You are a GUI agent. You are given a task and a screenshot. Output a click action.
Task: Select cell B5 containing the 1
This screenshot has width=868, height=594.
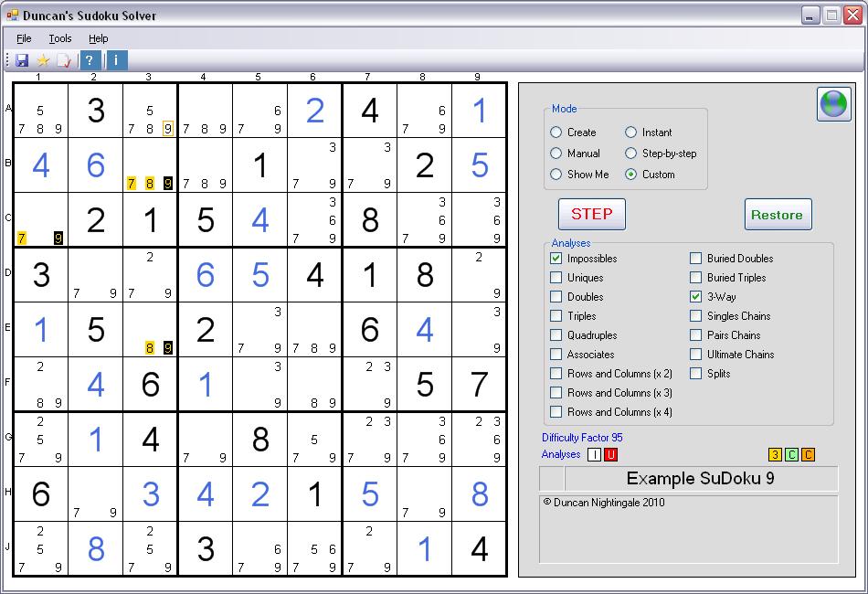point(260,165)
